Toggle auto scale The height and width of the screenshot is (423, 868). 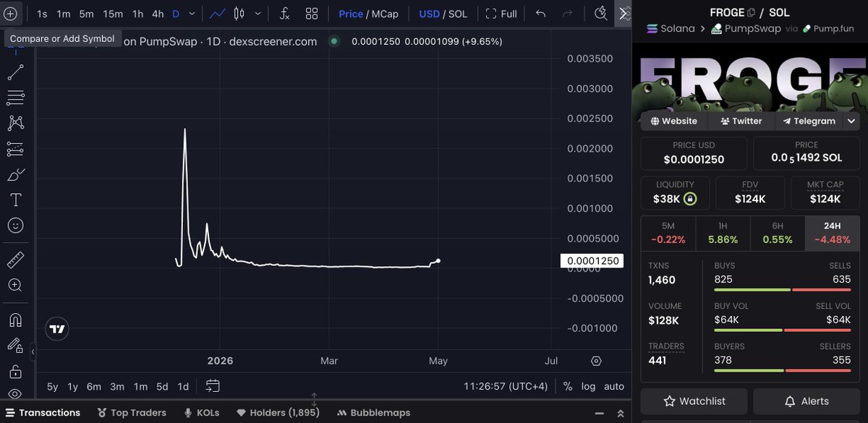coord(614,386)
